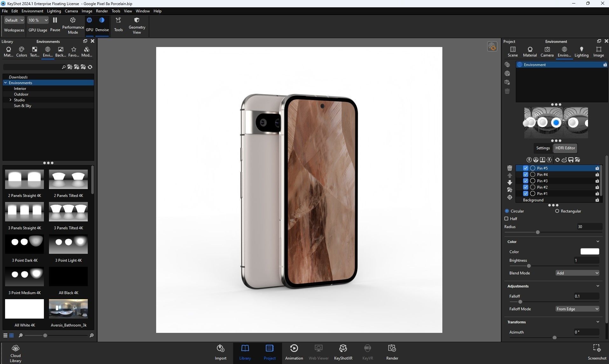Collapse the Adjustments section
The image size is (609, 364).
tap(598, 286)
